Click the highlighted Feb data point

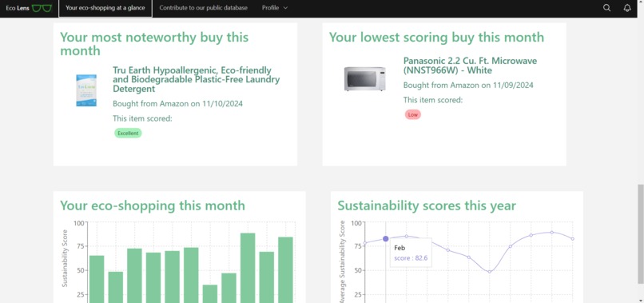coord(386,239)
